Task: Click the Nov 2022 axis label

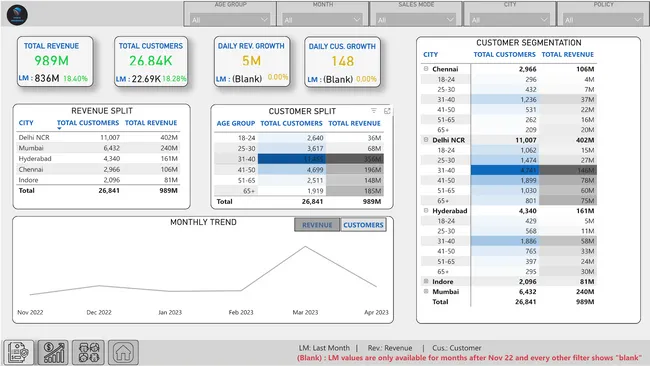Action: [x=30, y=312]
